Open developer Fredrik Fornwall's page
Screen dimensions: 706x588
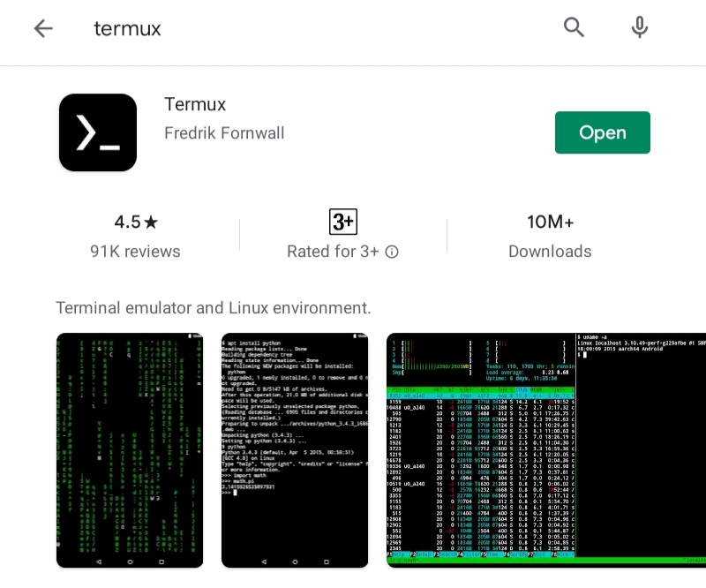(x=224, y=133)
